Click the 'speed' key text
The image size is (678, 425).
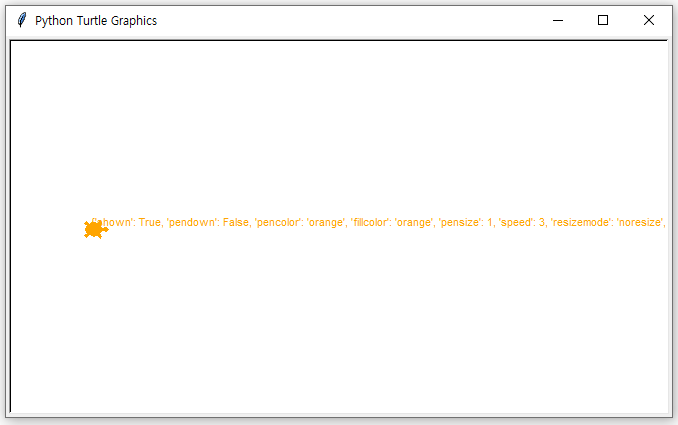[515, 222]
